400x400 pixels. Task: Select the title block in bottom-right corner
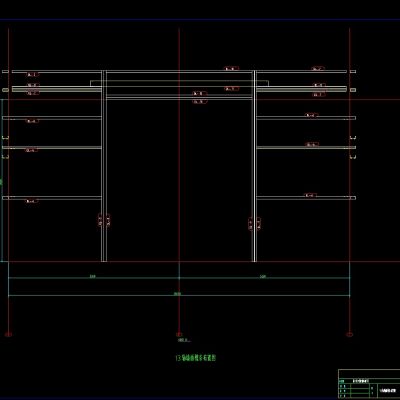point(369,383)
